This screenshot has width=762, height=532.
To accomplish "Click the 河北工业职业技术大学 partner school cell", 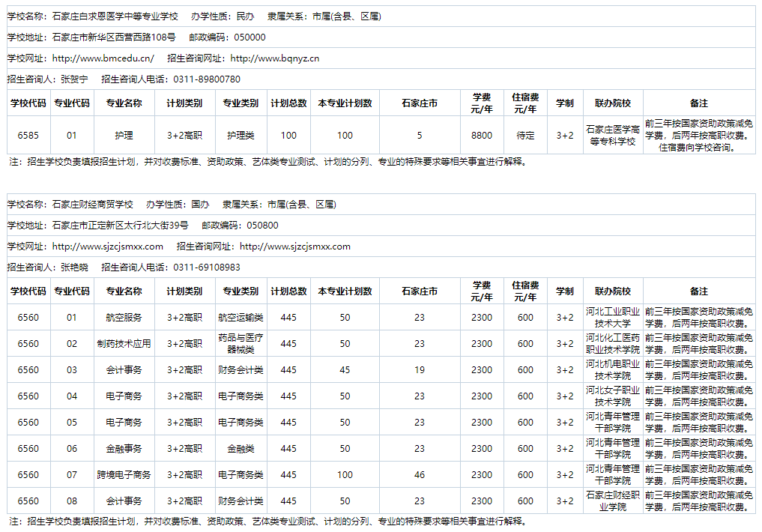I will pos(612,318).
